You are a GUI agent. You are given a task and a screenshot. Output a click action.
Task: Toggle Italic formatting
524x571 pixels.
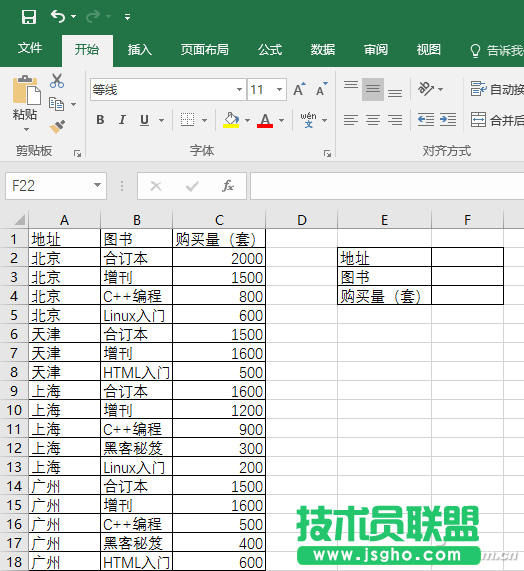coord(122,120)
